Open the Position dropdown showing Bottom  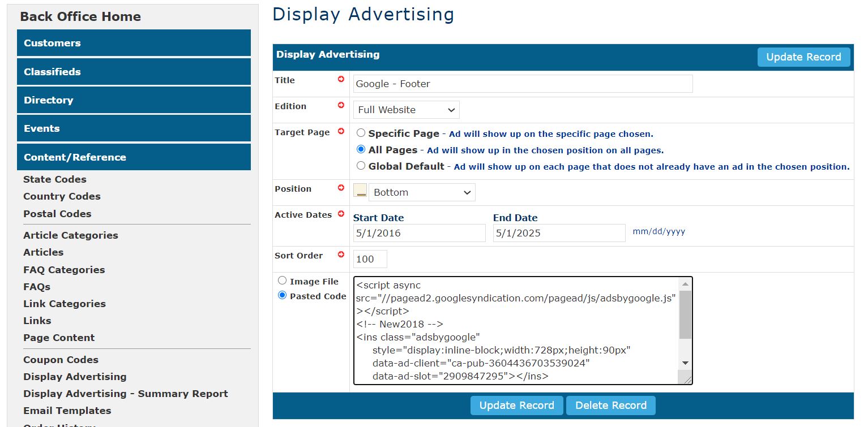[422, 192]
